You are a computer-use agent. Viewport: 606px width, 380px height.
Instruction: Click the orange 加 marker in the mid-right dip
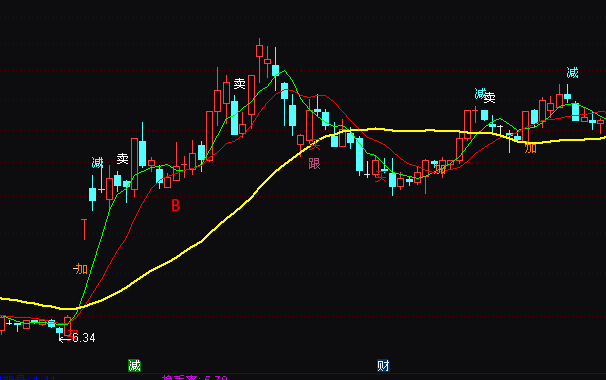click(x=440, y=169)
